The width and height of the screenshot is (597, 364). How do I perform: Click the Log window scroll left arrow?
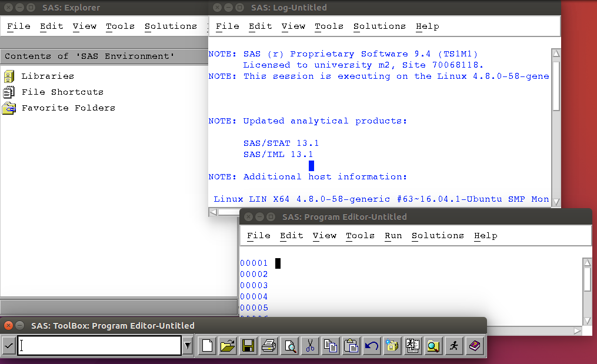click(213, 212)
